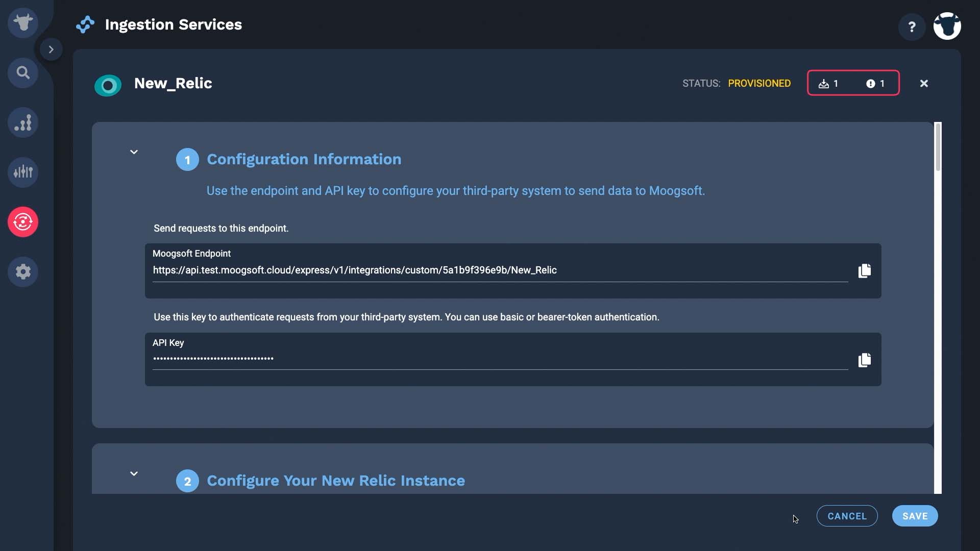Copy the API Key value
Image resolution: width=980 pixels, height=551 pixels.
coord(865,360)
